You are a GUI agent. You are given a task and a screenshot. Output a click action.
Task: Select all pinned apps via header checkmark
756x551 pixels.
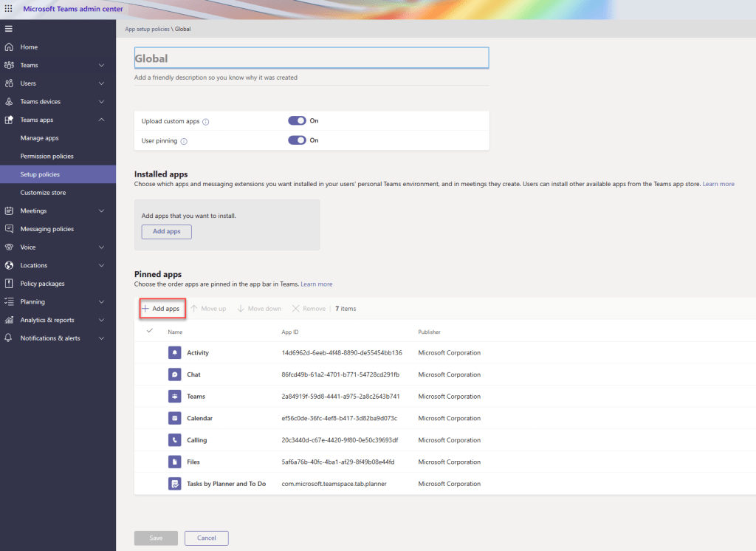(150, 332)
